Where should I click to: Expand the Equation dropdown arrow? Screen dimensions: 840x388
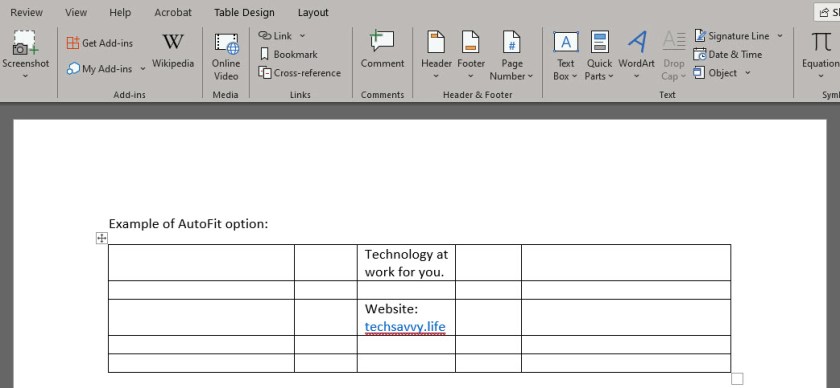pyautogui.click(x=821, y=76)
